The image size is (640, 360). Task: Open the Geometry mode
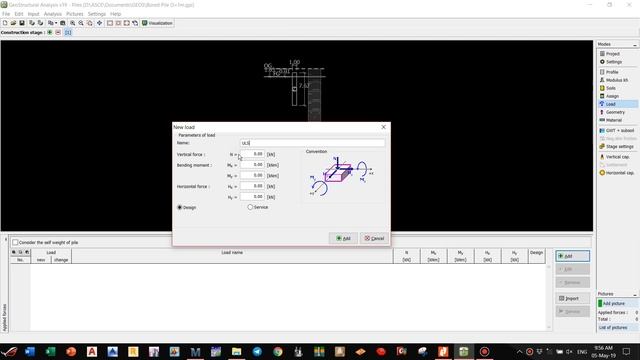(617, 112)
